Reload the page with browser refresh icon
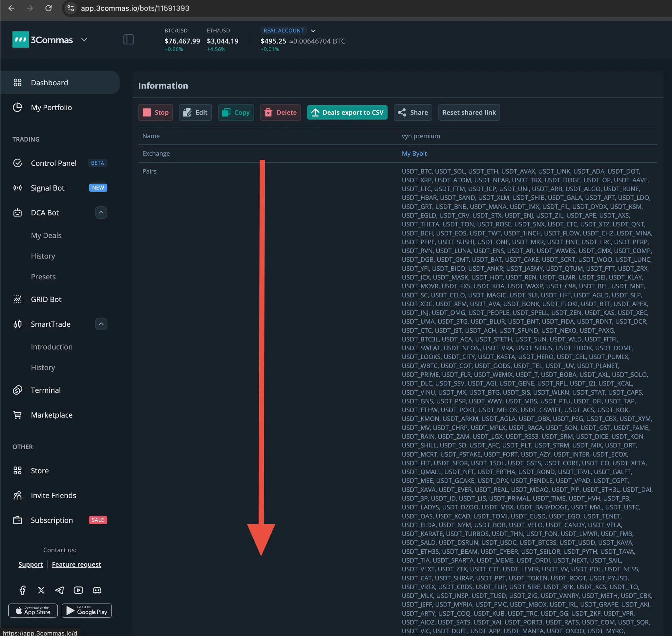The image size is (672, 636). [x=49, y=8]
